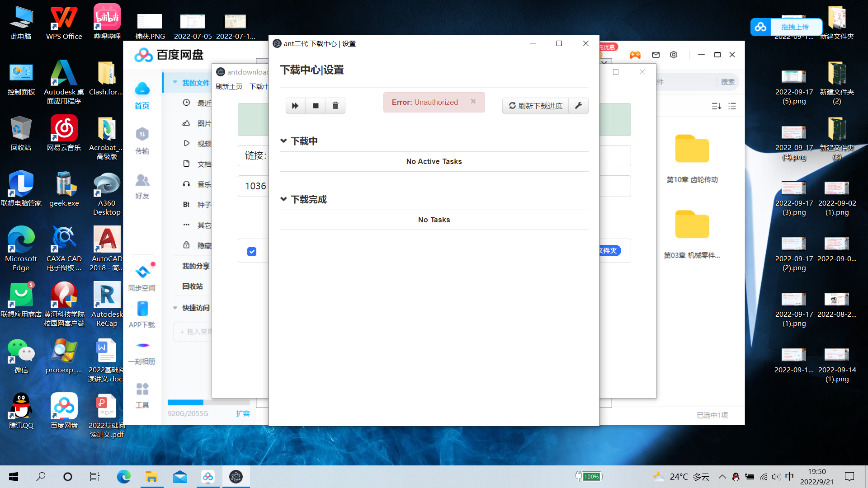
Task: Open the clock showing 19:50 2022/9/21
Action: 816,477
